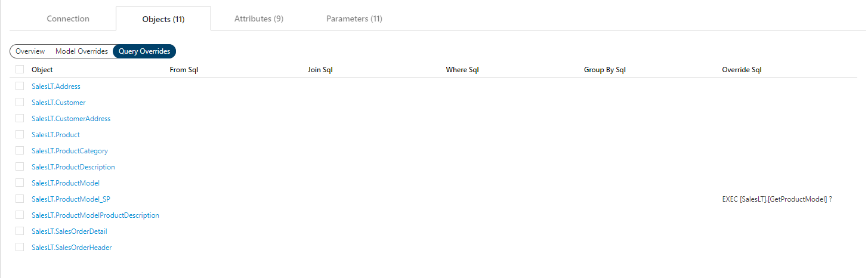Select the Objects (11) tab
868x278 pixels.
tap(163, 19)
